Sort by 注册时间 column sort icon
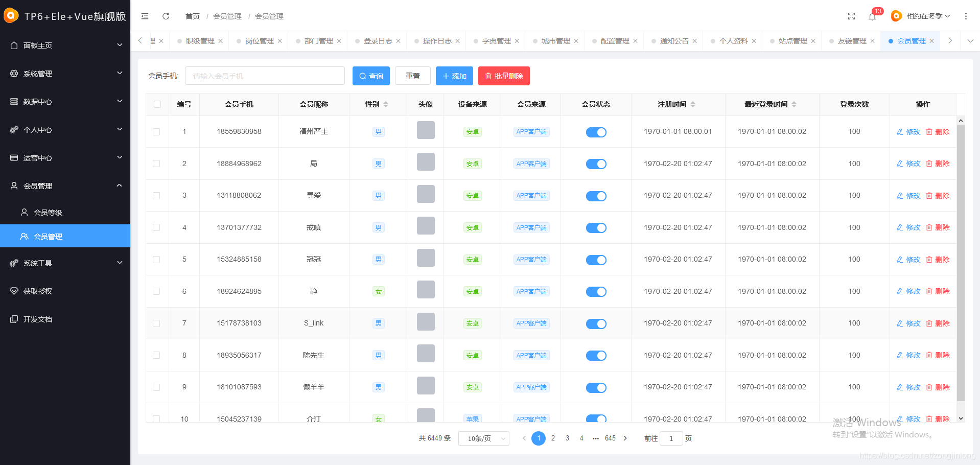 tap(693, 104)
